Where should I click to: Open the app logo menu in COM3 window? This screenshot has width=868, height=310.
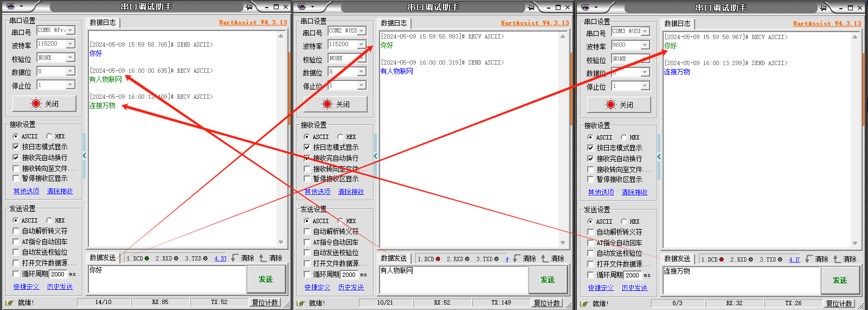[585, 7]
